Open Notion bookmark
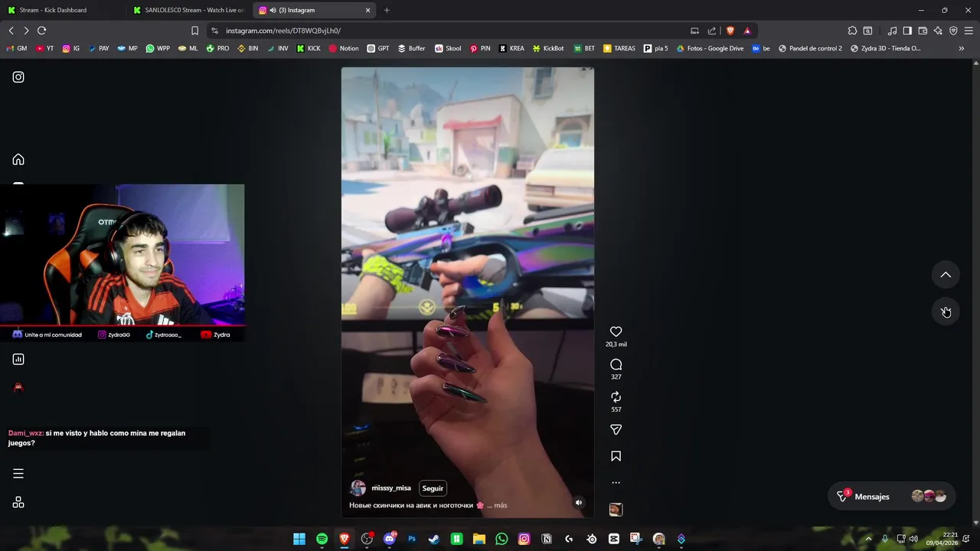Viewport: 980px width, 551px height. point(343,48)
